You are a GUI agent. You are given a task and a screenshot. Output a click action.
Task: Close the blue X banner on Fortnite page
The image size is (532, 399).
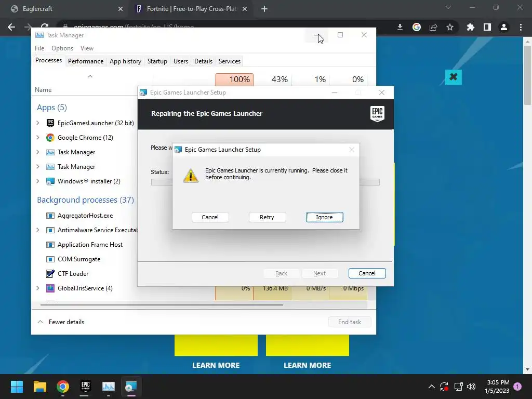pyautogui.click(x=453, y=77)
